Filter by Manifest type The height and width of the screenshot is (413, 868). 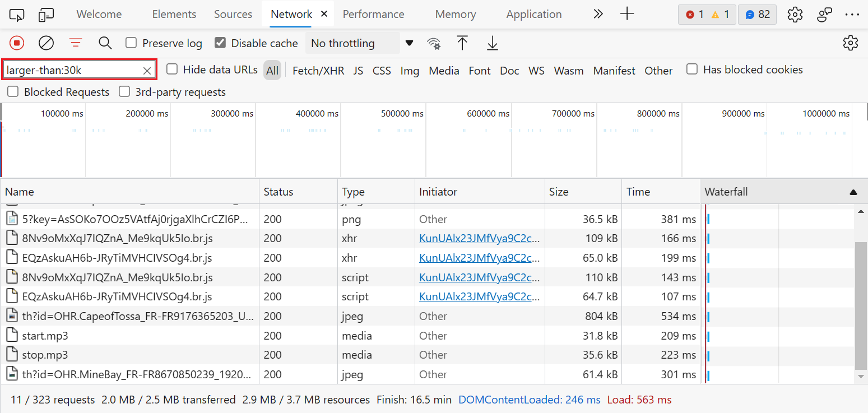click(x=614, y=71)
